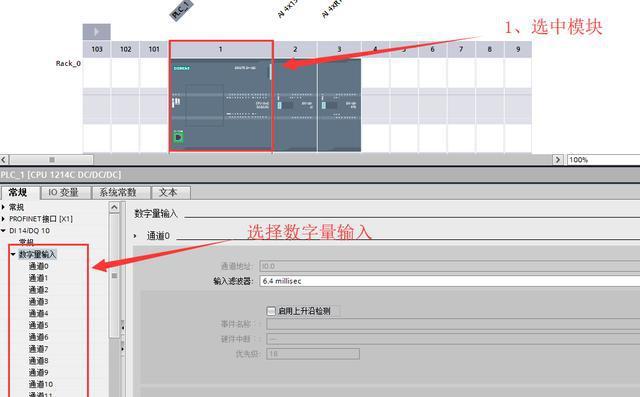Viewport: 640px width, 397px height.
Task: Select 通道6 in the tree
Action: (39, 337)
